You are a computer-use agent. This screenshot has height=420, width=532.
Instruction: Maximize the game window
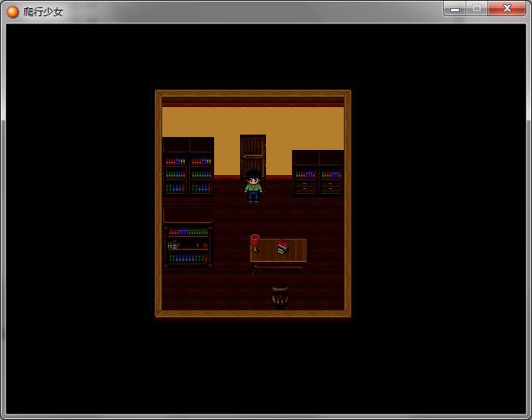(477, 9)
